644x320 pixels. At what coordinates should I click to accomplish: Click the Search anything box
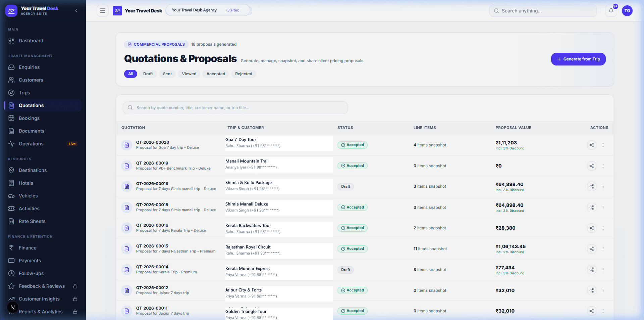pos(543,11)
